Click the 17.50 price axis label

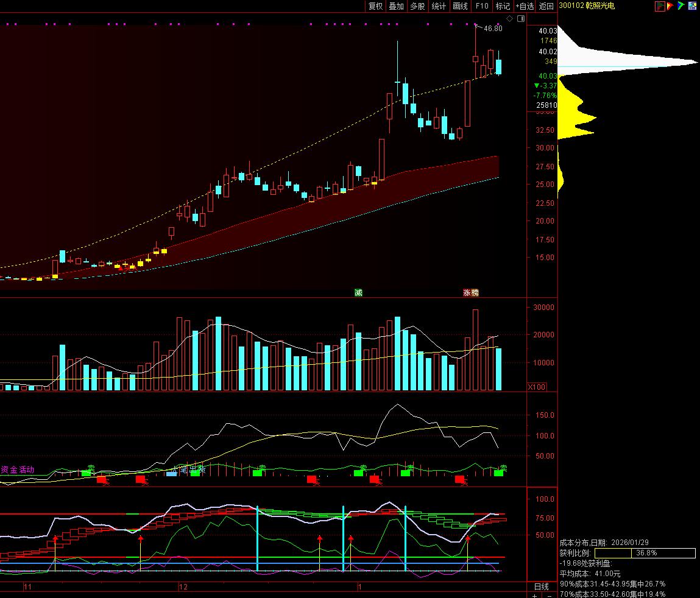545,240
